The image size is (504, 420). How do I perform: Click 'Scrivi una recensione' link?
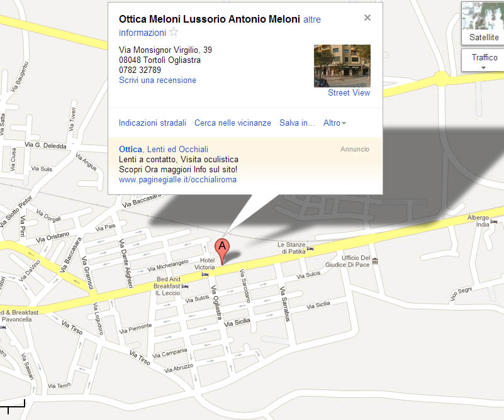tap(157, 80)
